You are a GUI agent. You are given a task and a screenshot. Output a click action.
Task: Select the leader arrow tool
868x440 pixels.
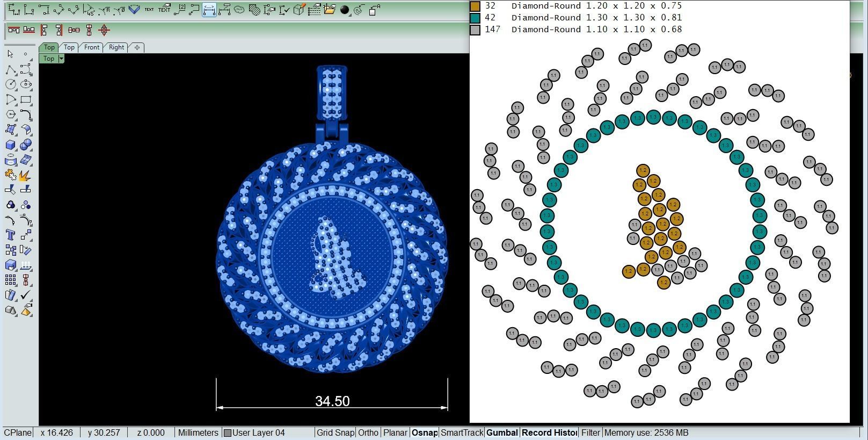(194, 10)
